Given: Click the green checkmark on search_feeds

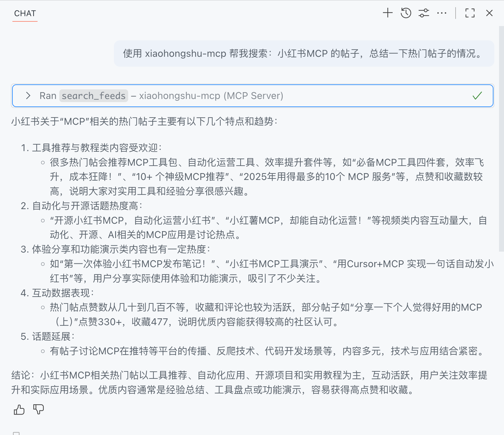Looking at the screenshot, I should pos(477,96).
